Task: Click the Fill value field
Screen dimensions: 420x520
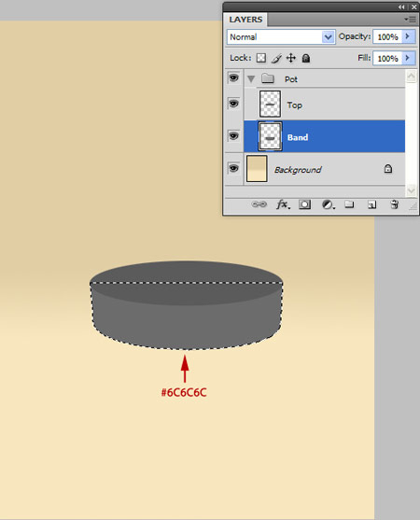Action: point(387,59)
